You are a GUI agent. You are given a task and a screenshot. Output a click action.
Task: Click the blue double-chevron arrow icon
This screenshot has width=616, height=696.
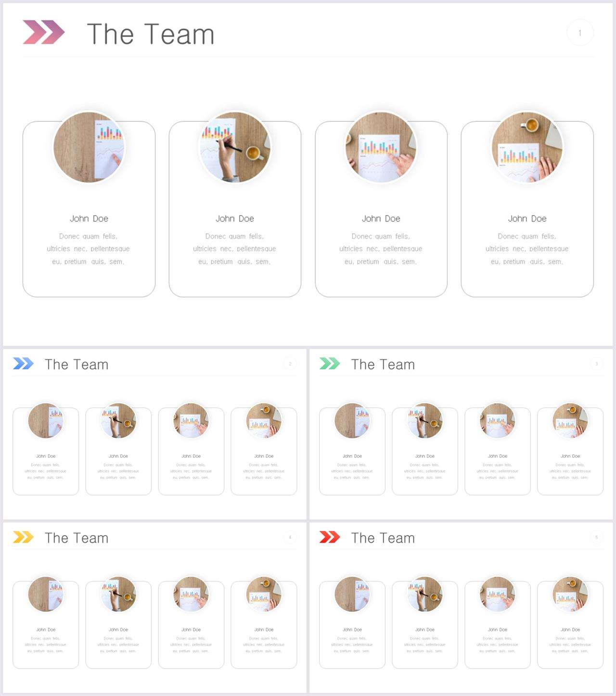click(23, 364)
